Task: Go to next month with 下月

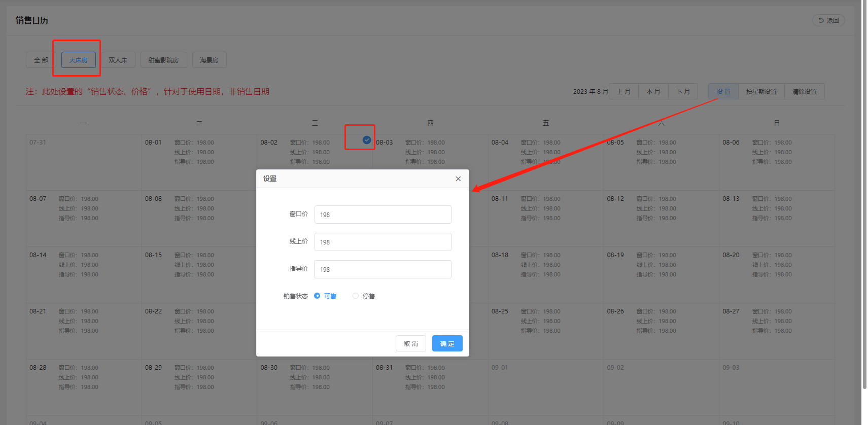Action: 683,92
